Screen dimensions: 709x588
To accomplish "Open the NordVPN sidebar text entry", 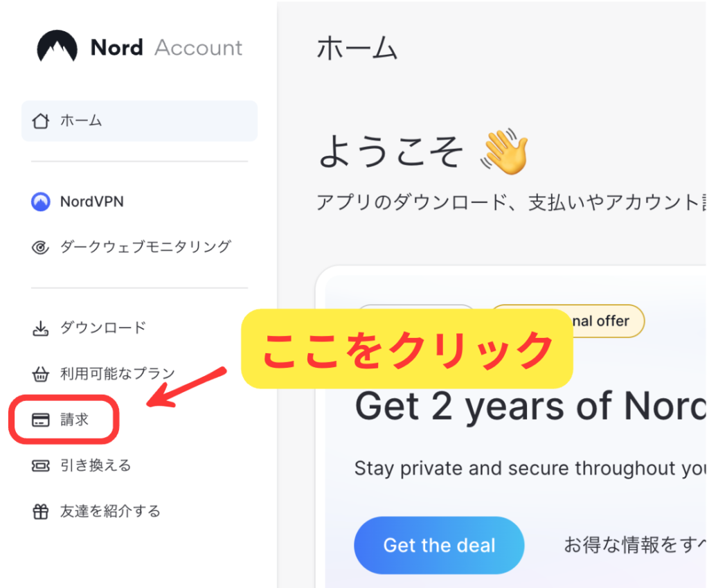I will pos(92,202).
